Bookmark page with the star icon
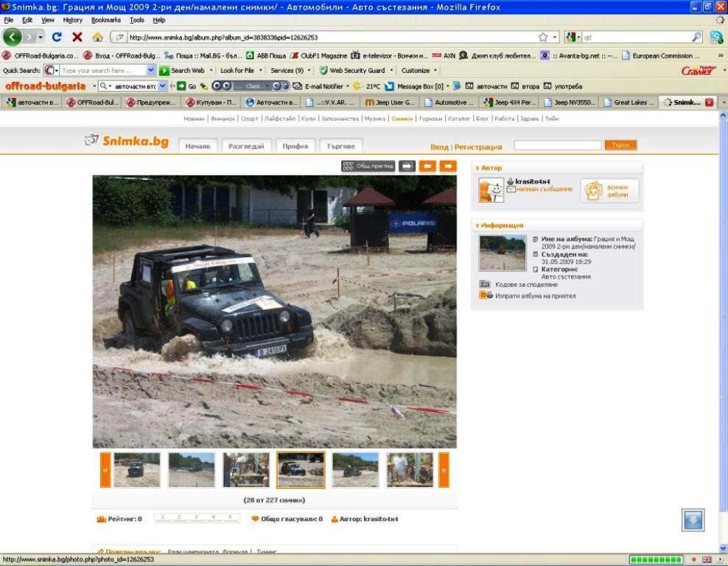The width and height of the screenshot is (728, 566). click(543, 37)
